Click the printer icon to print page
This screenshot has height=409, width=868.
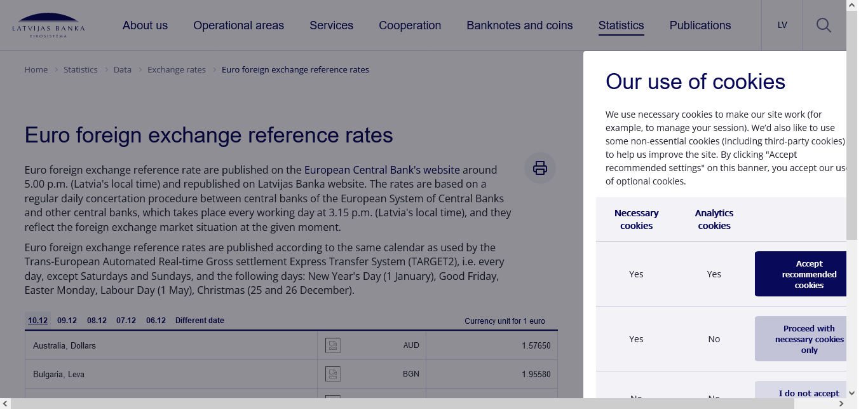[539, 168]
